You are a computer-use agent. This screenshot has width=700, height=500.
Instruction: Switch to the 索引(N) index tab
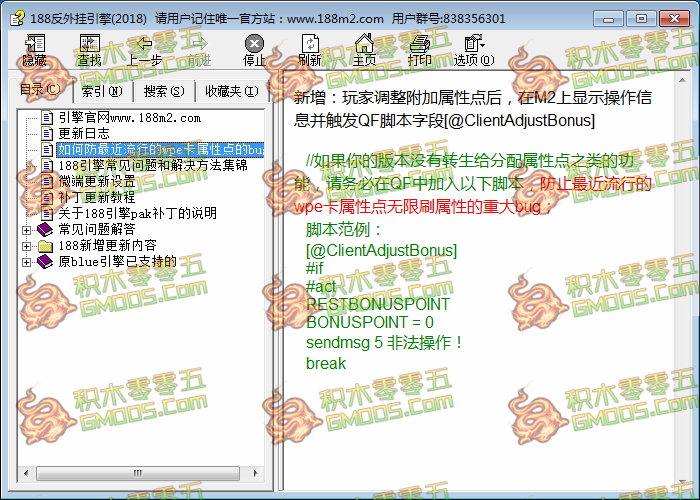coord(102,92)
